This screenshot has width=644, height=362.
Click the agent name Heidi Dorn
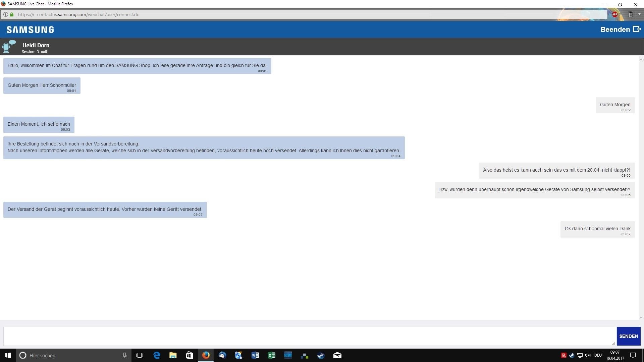tap(36, 45)
